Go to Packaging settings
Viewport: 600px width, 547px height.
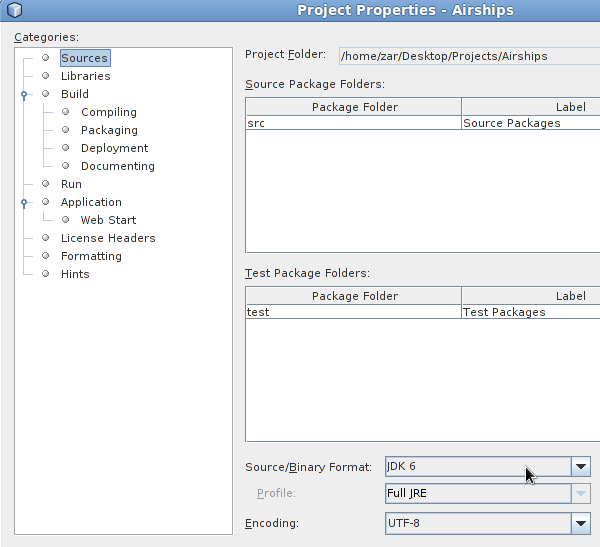109,130
